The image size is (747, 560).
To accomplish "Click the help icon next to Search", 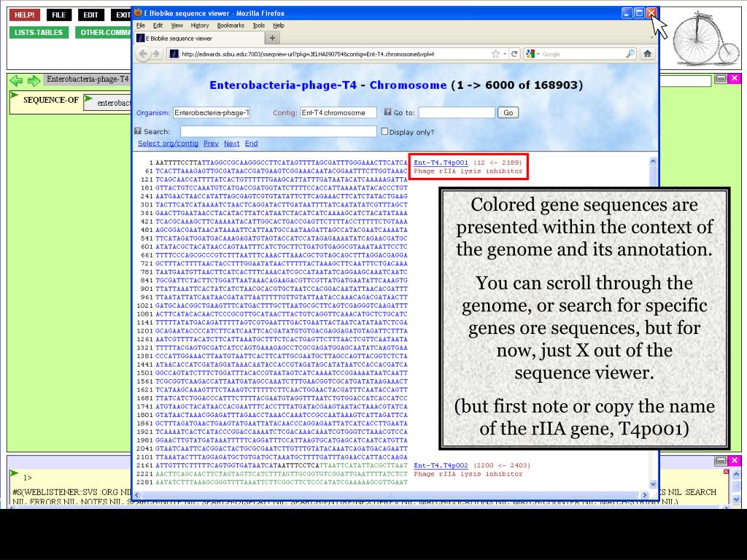I will [x=138, y=131].
